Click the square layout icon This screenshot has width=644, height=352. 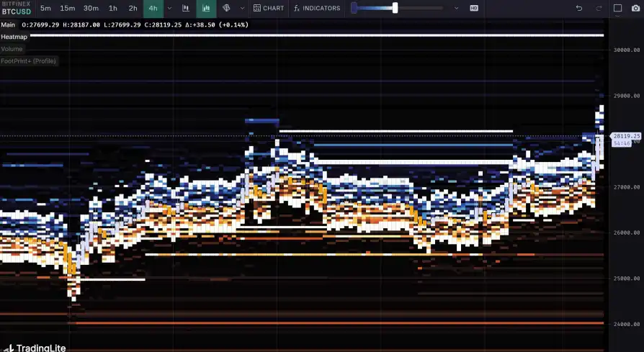[x=617, y=8]
